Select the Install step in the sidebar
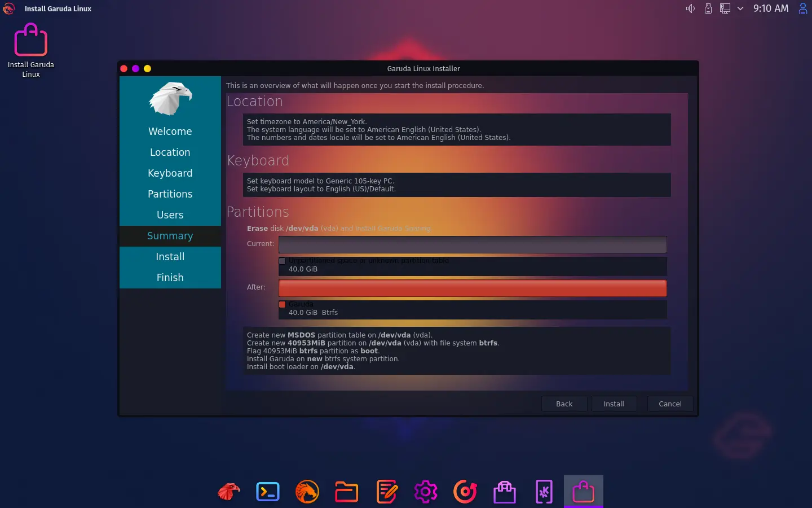The height and width of the screenshot is (508, 812). 170,257
